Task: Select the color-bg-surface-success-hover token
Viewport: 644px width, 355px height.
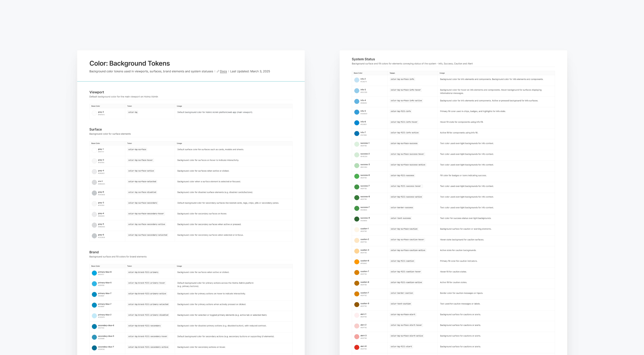Action: pyautogui.click(x=407, y=154)
